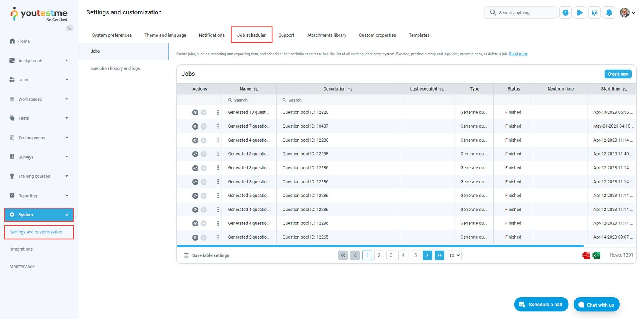
Task: Click the support headset icon
Action: tap(594, 13)
